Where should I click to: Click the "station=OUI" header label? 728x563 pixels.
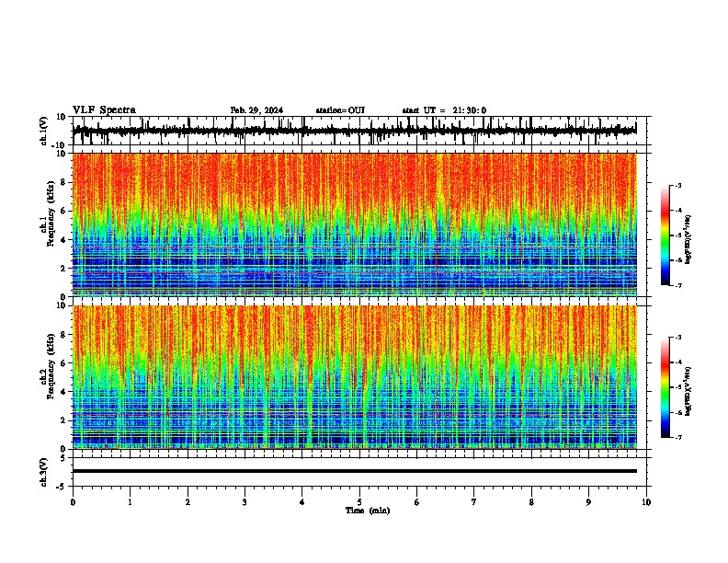tap(340, 110)
